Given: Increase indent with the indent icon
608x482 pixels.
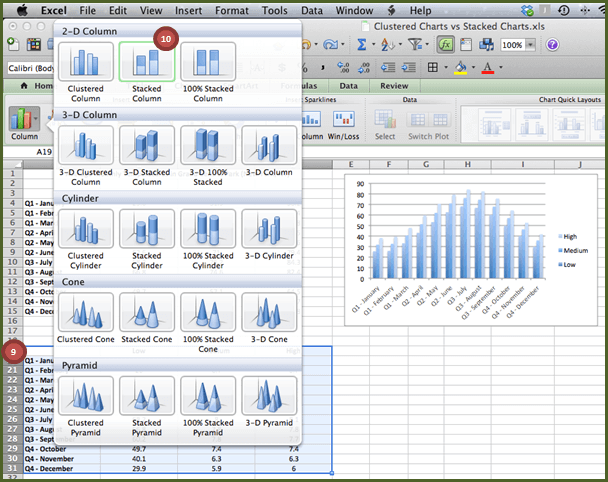Looking at the screenshot, I should tap(409, 67).
